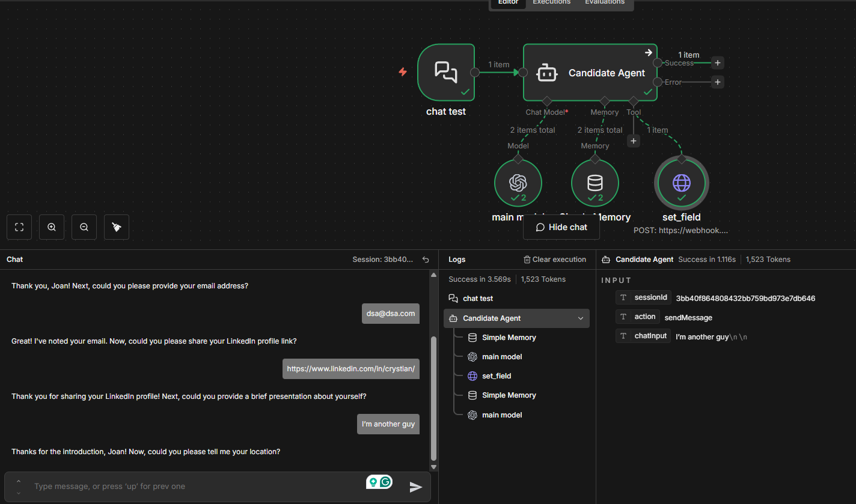
Task: Open the Simple Memory database node
Action: coord(595,183)
